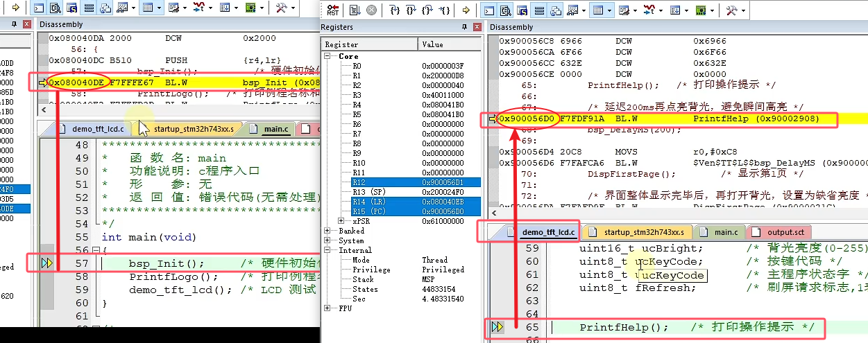Viewport: 868px width, 343px height.
Task: Pin the Registers panel with pushpin icon
Action: [465, 27]
